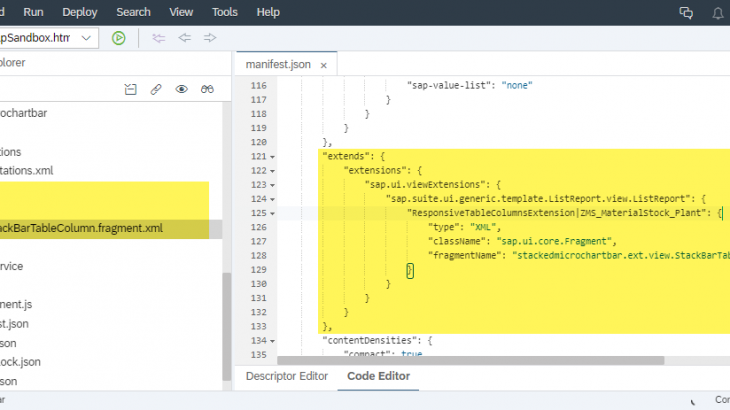Click the "fragmentName" key on line 128

(465, 255)
